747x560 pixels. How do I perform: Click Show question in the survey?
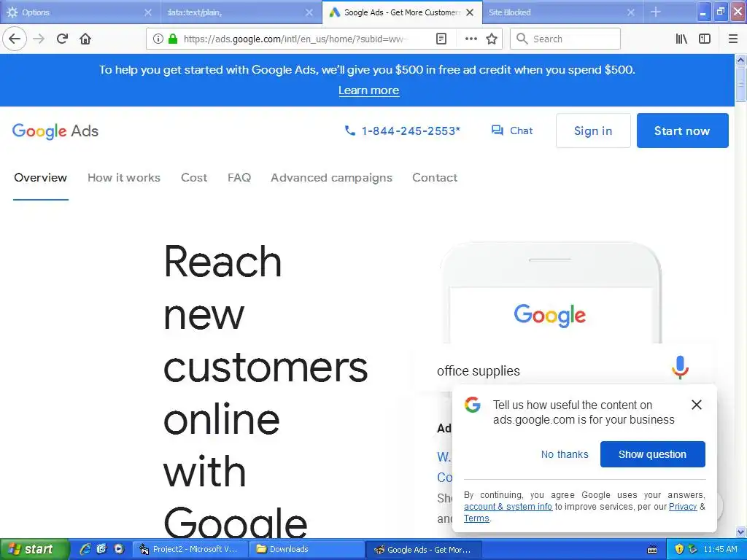pyautogui.click(x=652, y=454)
